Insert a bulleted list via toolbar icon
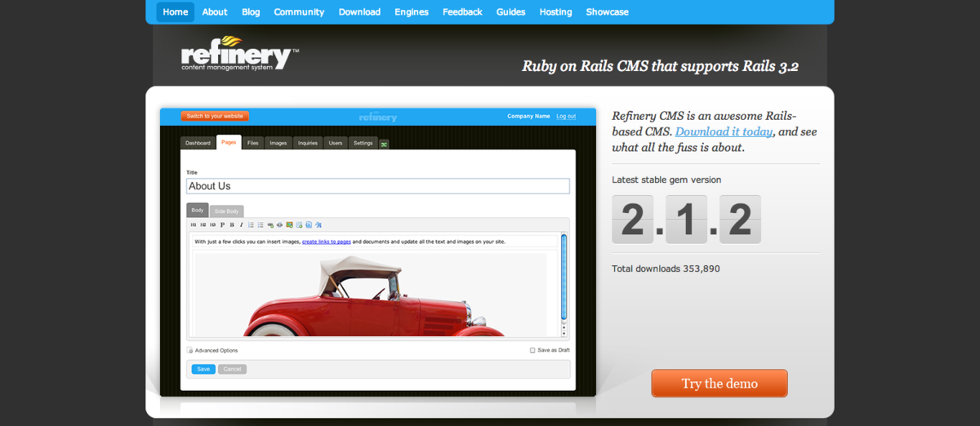Screen dimensions: 980x426 [x=261, y=224]
